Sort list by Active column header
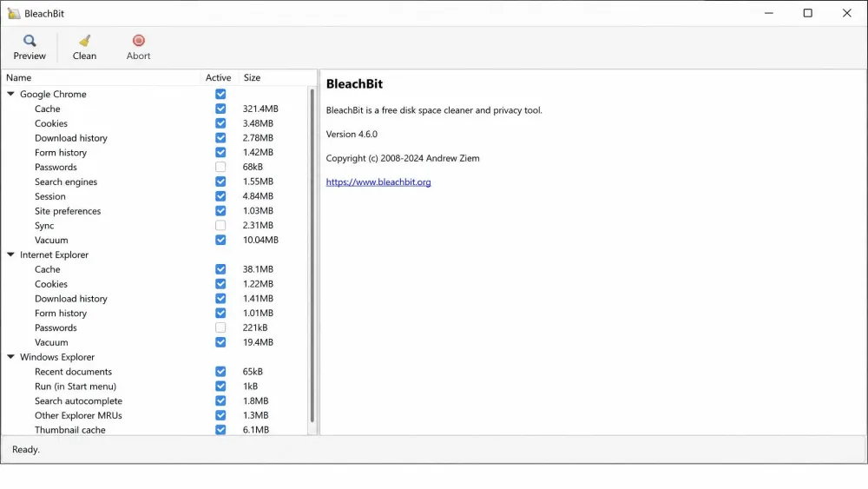This screenshot has height=489, width=868. coord(218,77)
